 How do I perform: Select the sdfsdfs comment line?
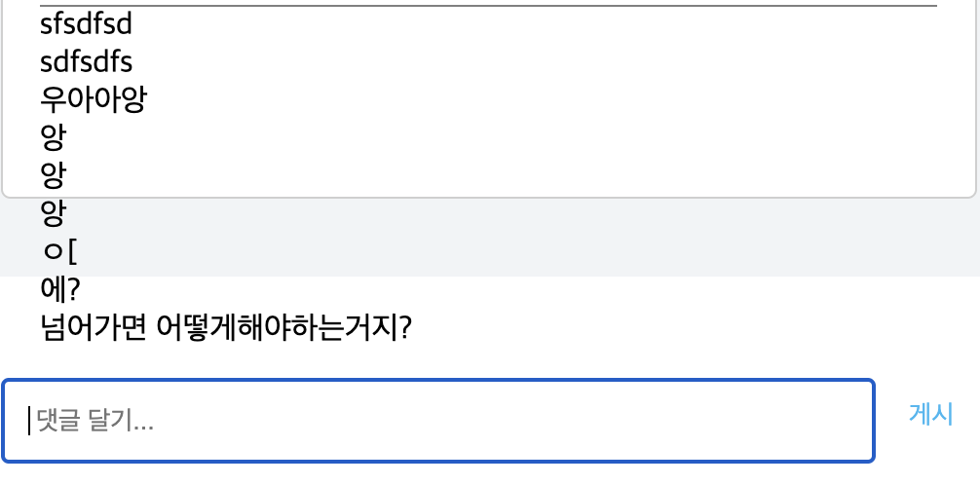pyautogui.click(x=87, y=62)
